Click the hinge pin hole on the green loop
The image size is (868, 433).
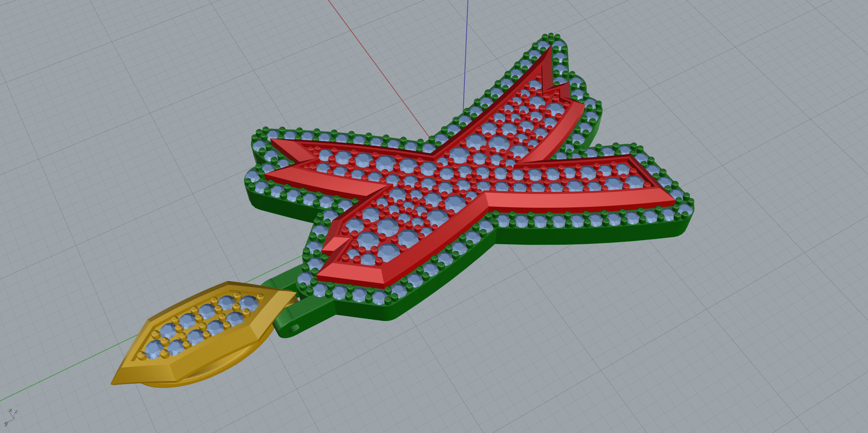pyautogui.click(x=294, y=328)
